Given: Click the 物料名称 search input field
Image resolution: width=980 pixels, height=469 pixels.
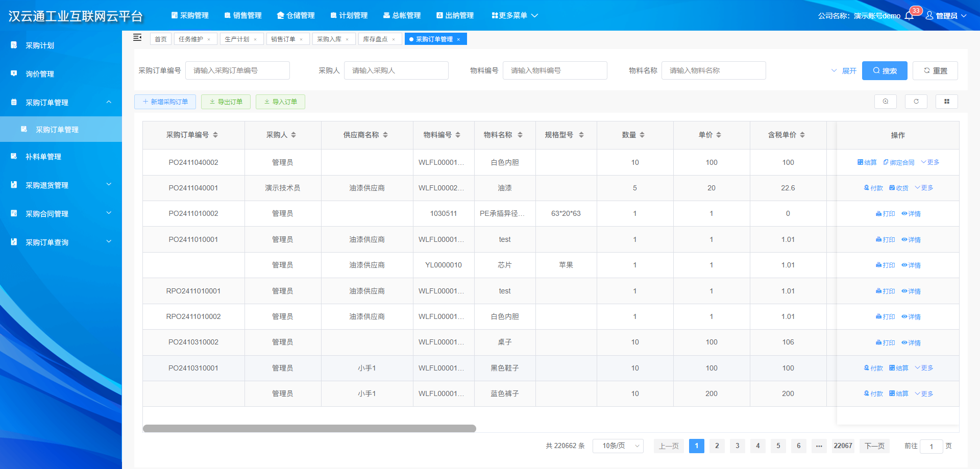Looking at the screenshot, I should click(x=713, y=71).
